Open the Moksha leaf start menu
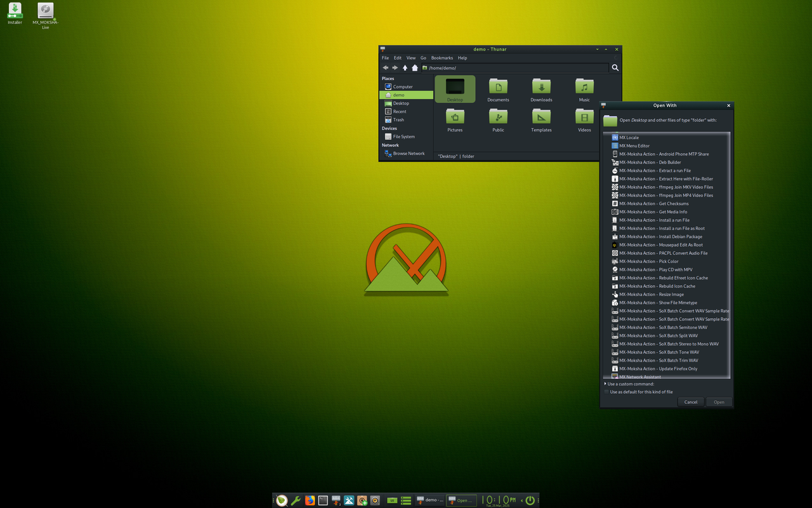 click(x=282, y=500)
